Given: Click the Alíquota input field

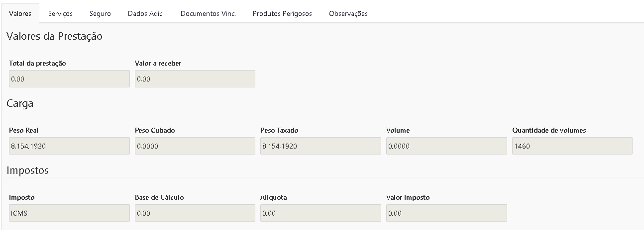Looking at the screenshot, I should (x=321, y=213).
